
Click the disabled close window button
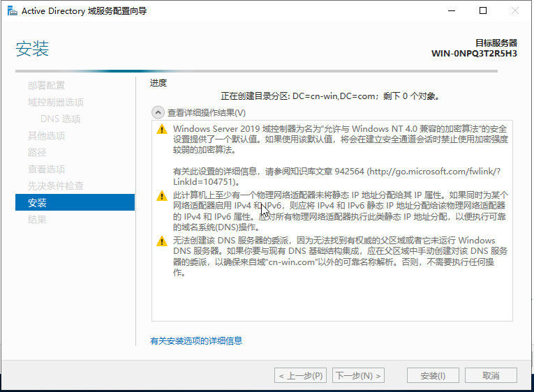[x=515, y=11]
